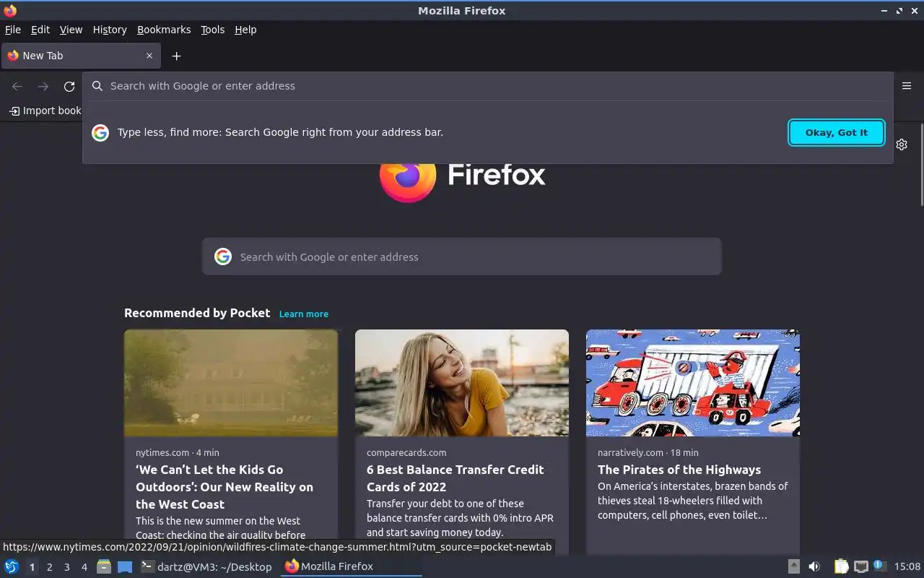
Task: Open the volume speaker tray icon
Action: (x=814, y=566)
